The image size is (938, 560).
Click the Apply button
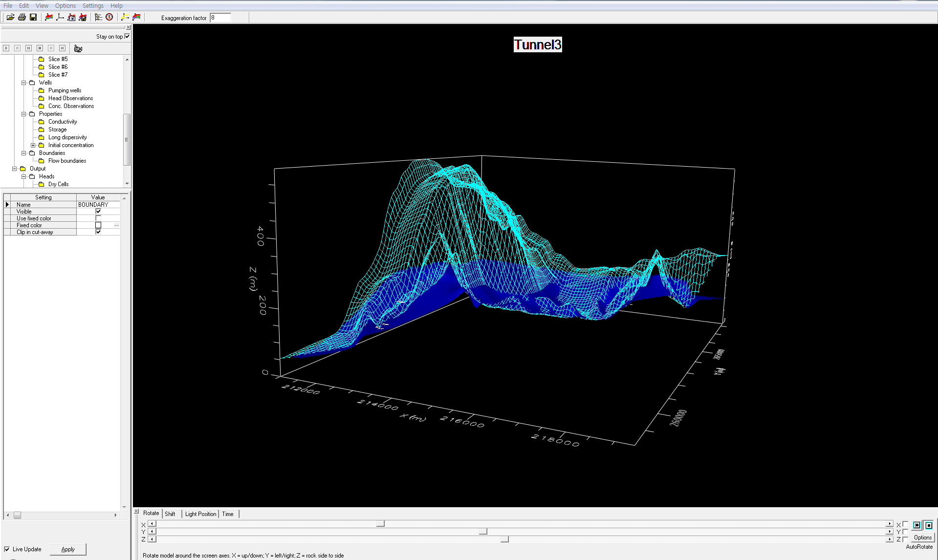point(68,549)
